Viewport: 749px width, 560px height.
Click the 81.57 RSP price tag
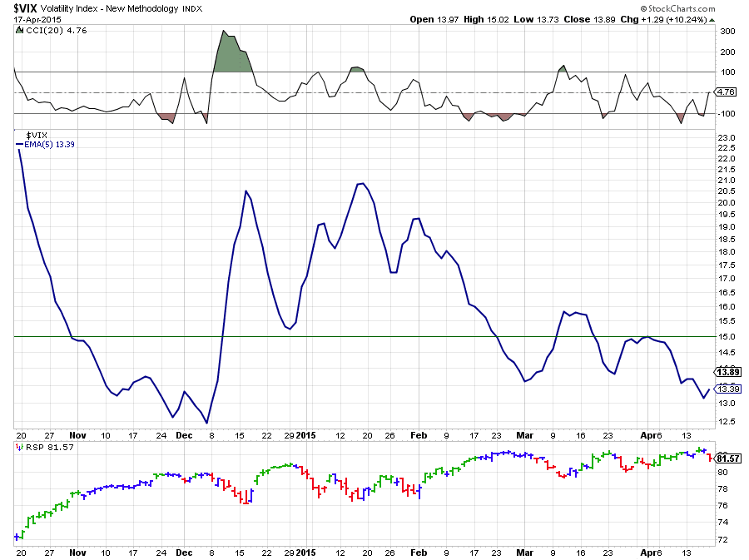(727, 458)
